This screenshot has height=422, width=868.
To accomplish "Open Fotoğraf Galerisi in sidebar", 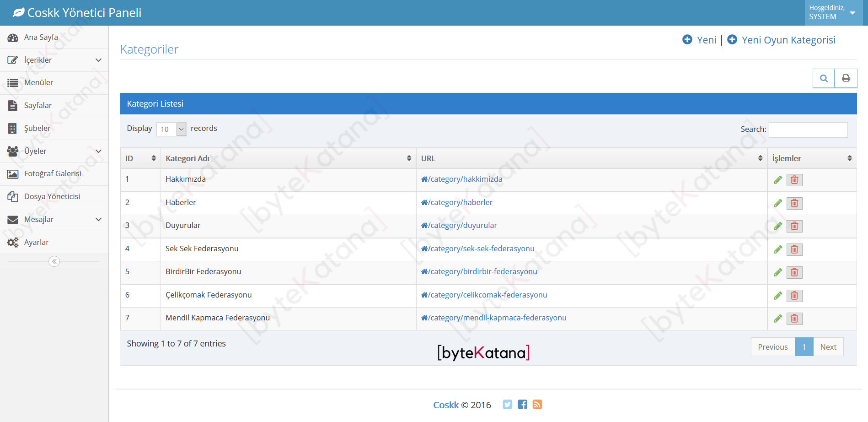I will [x=53, y=174].
